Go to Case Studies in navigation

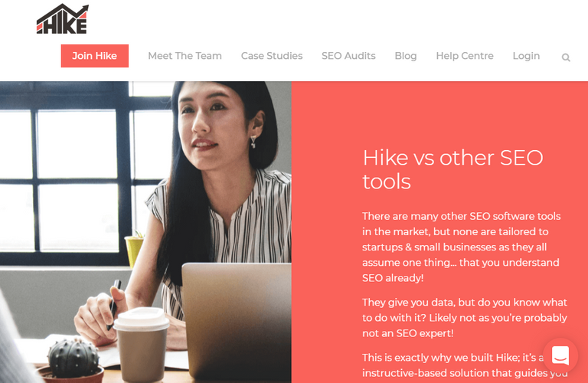[272, 56]
